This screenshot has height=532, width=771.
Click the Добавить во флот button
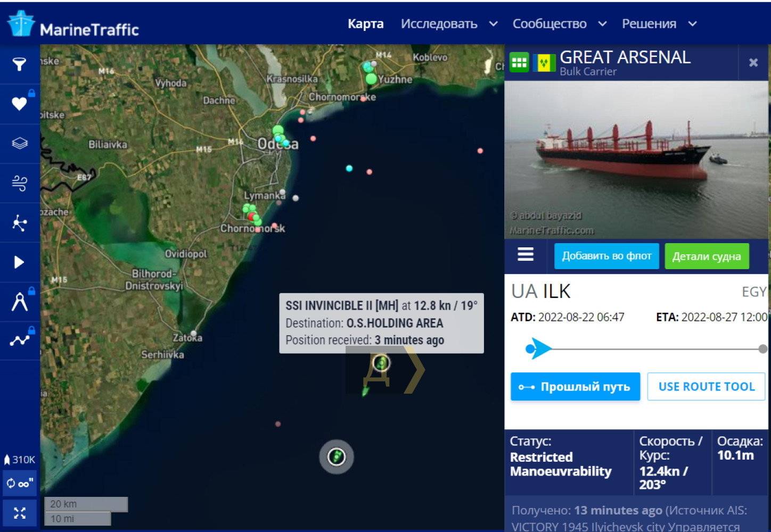[x=606, y=256]
